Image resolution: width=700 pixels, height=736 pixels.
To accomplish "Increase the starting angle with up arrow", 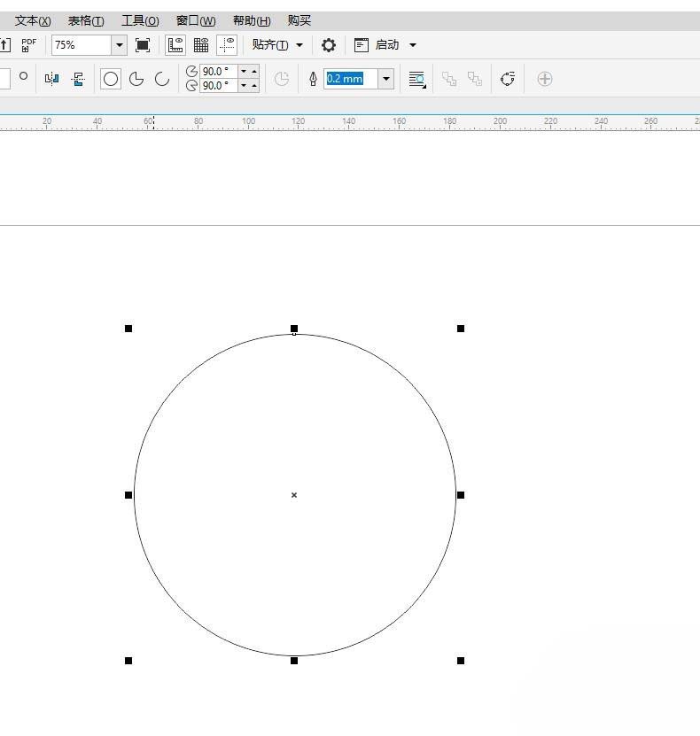I will tap(254, 72).
